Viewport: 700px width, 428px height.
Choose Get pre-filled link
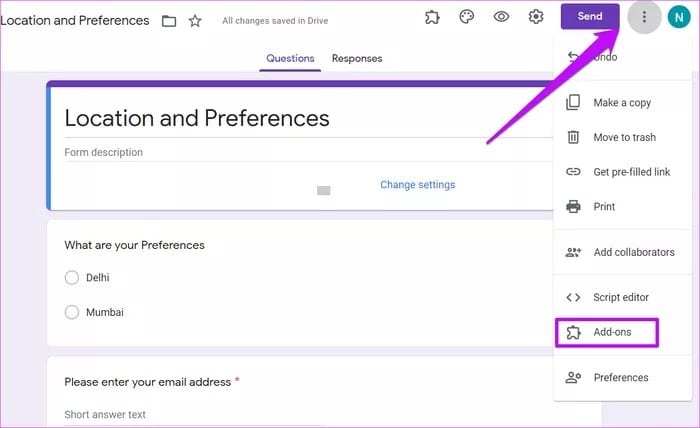622,172
